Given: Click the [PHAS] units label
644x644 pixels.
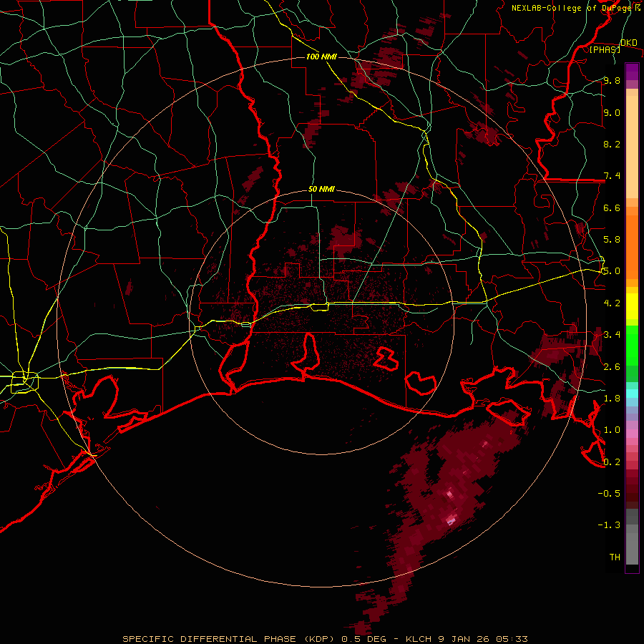Looking at the screenshot, I should tap(605, 49).
